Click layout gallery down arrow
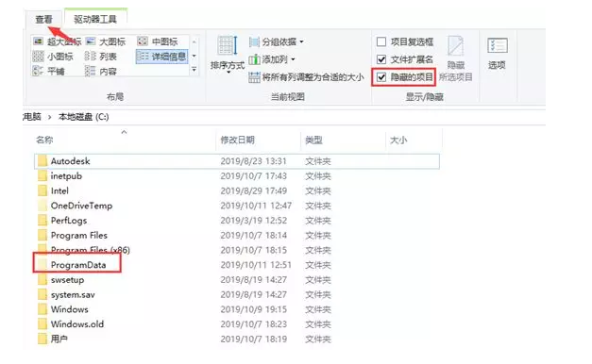The height and width of the screenshot is (364, 592). pos(195,57)
